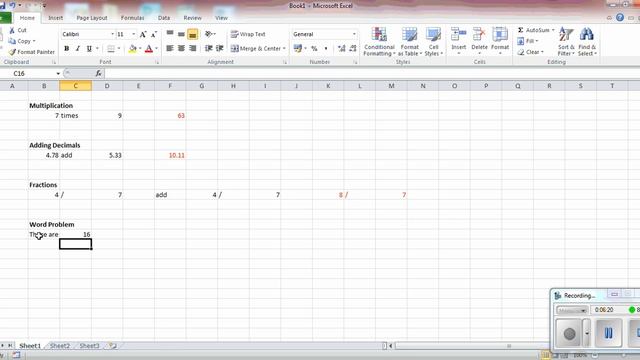This screenshot has width=640, height=360.
Task: Center text horizontally
Action: (181, 49)
